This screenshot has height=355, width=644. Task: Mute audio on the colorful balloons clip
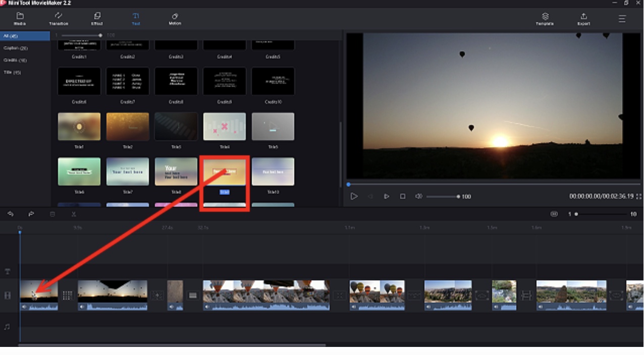coord(354,307)
